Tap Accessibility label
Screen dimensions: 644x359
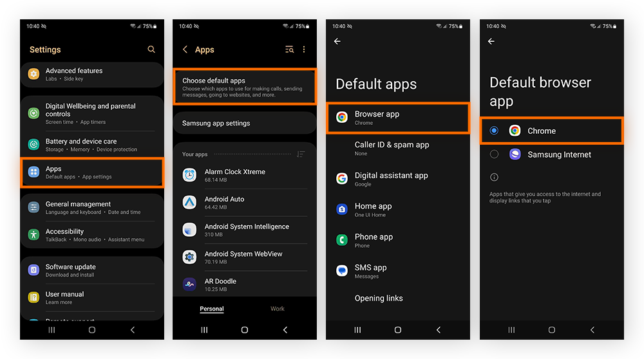pyautogui.click(x=64, y=232)
